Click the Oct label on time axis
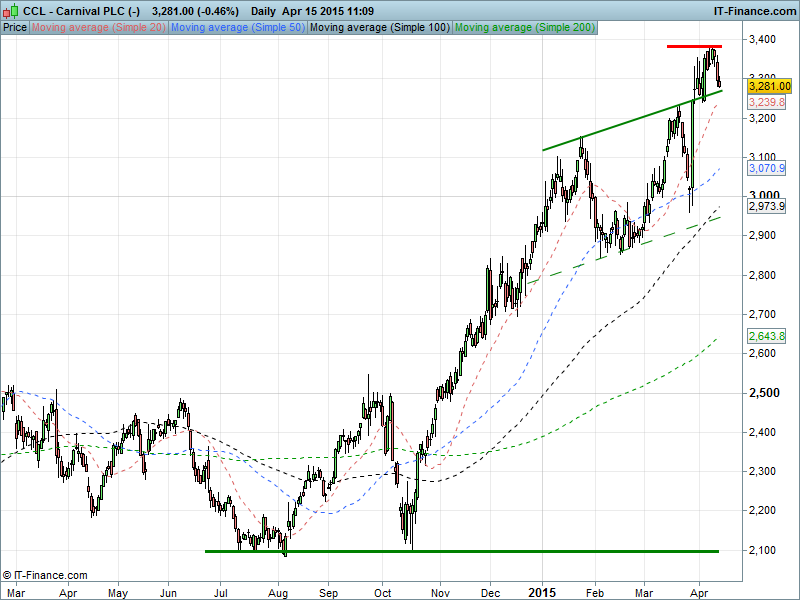This screenshot has width=800, height=600. tap(381, 591)
